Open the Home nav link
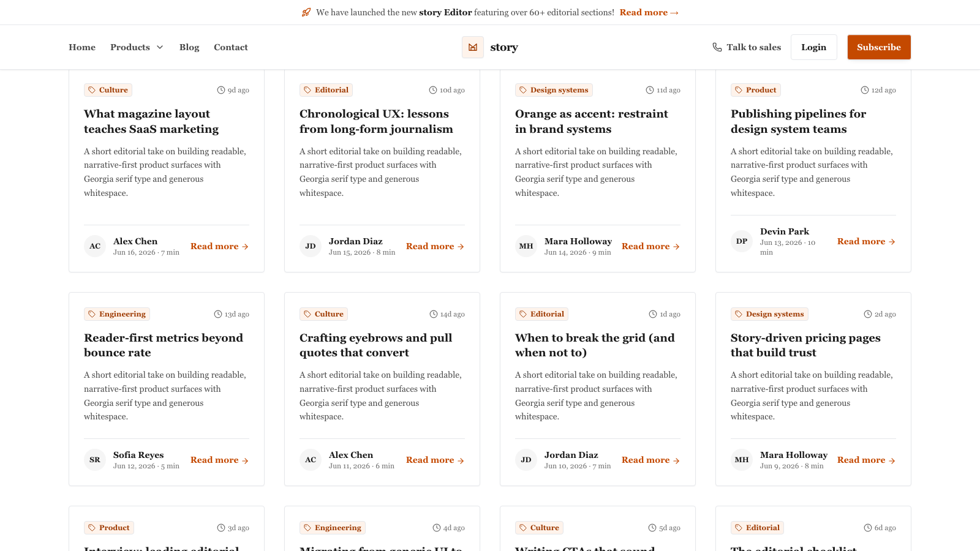This screenshot has height=551, width=980. [82, 47]
